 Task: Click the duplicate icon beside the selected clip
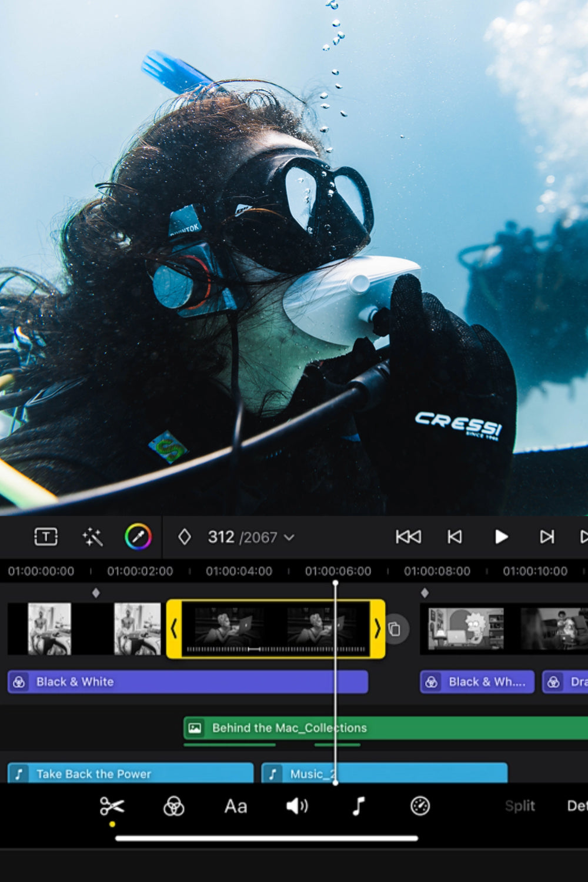point(395,629)
